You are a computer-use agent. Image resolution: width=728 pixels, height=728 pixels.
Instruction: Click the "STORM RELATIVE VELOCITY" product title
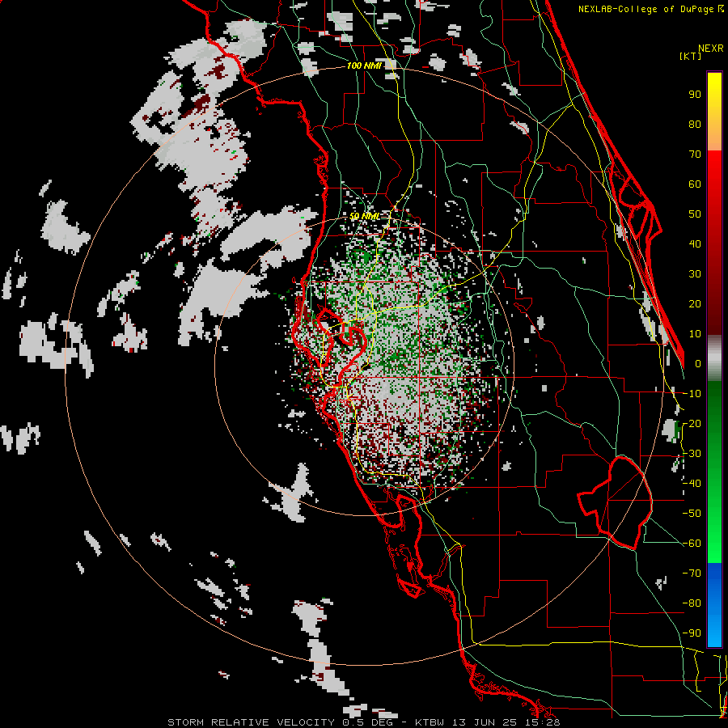click(251, 722)
